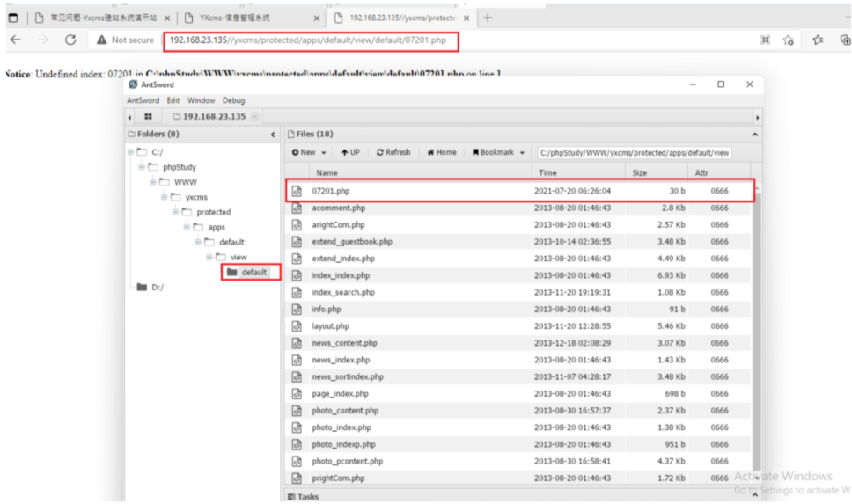
Task: Select the 07201.php file
Action: [x=519, y=191]
